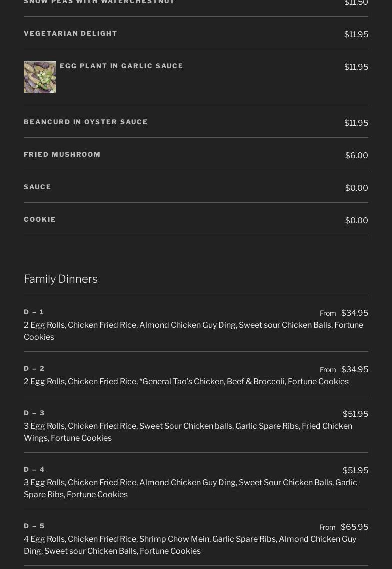The height and width of the screenshot is (569, 392).
Task: Click the $51.95 price for D – 3
Action: point(355,414)
